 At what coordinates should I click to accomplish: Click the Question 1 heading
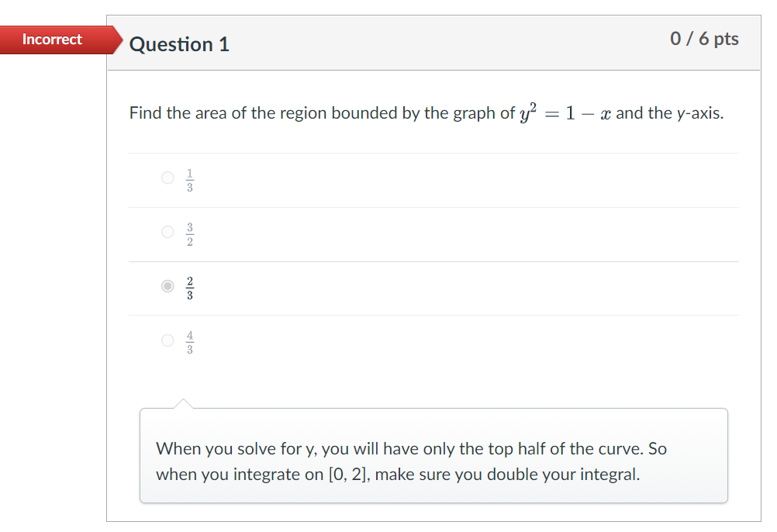[179, 44]
